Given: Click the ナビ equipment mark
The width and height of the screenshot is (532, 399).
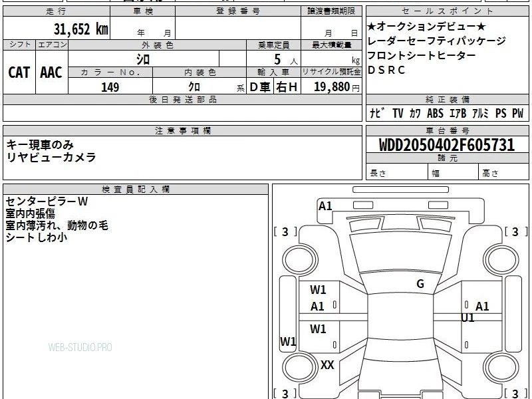Looking at the screenshot, I should (377, 113).
